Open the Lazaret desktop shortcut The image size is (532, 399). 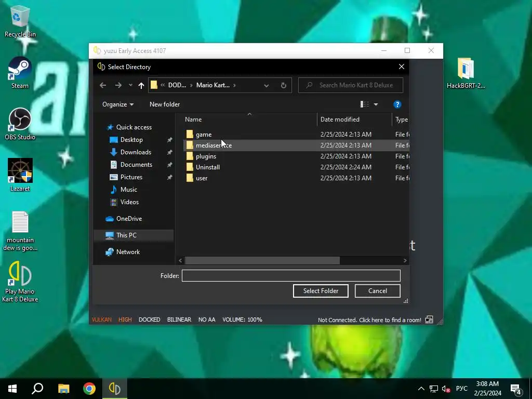[20, 176]
